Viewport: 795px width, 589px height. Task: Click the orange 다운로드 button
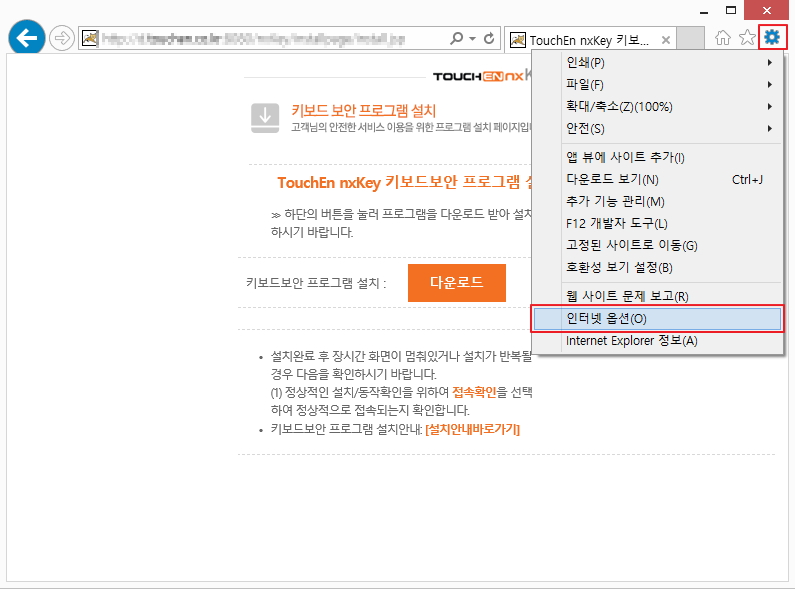456,282
